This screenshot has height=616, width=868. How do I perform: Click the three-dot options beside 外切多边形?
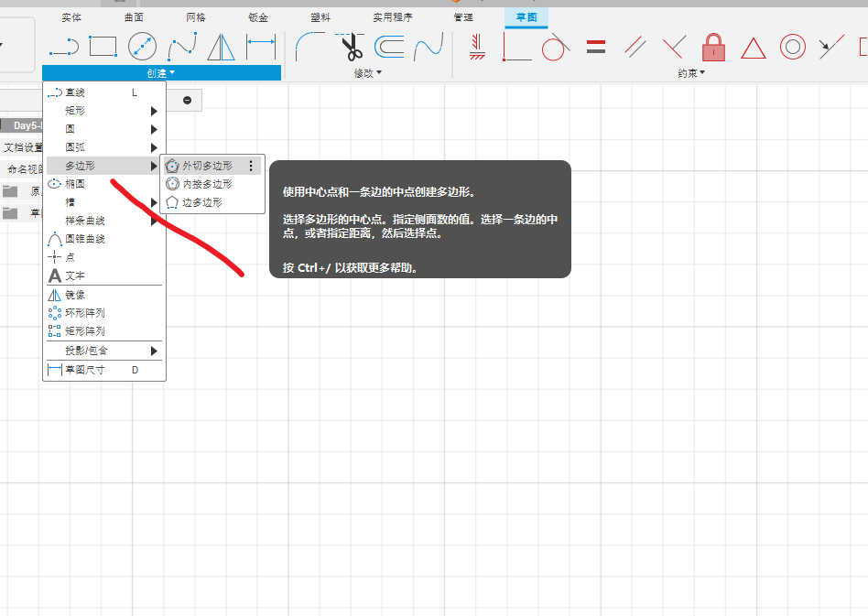point(251,167)
